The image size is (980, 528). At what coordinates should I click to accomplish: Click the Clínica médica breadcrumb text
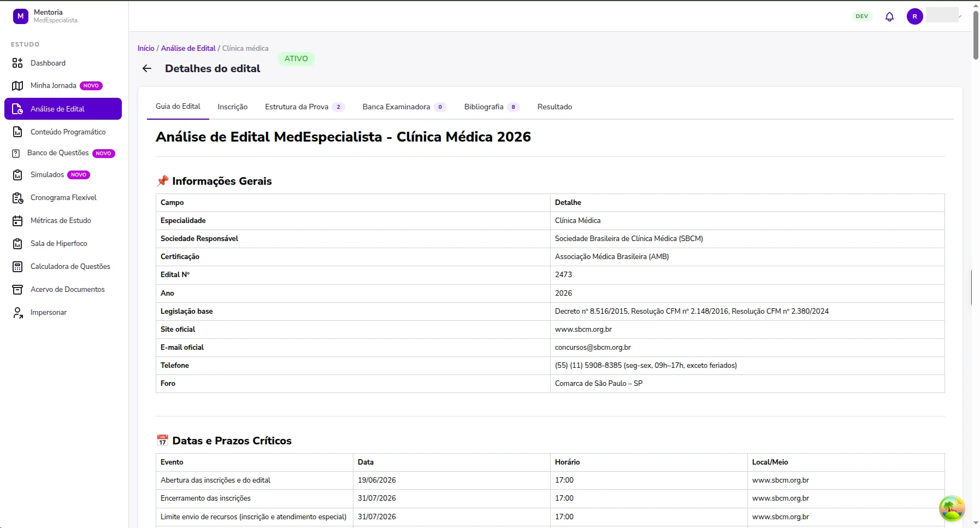click(x=245, y=48)
